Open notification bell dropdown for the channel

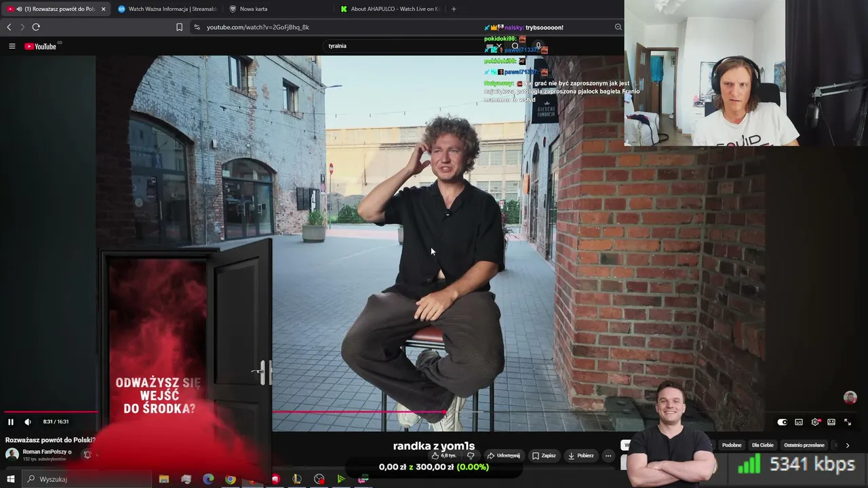[87, 455]
